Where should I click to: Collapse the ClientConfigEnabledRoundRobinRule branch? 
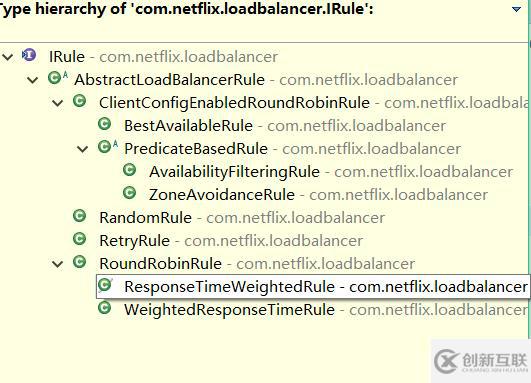(58, 103)
